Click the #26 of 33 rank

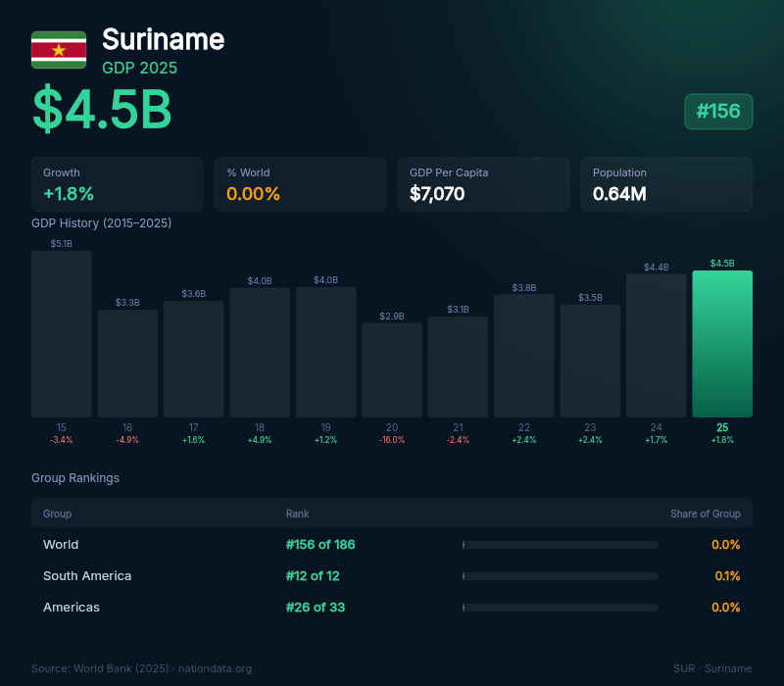(316, 608)
